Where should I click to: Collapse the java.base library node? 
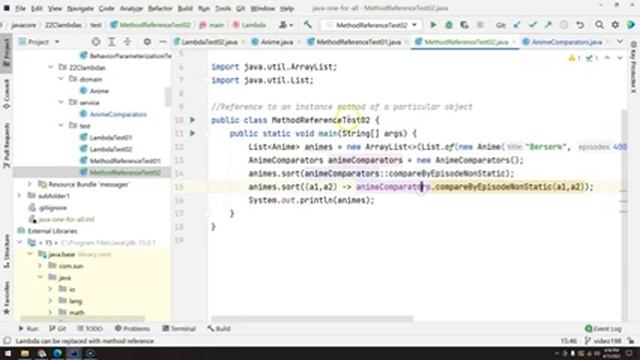pyautogui.click(x=30, y=254)
